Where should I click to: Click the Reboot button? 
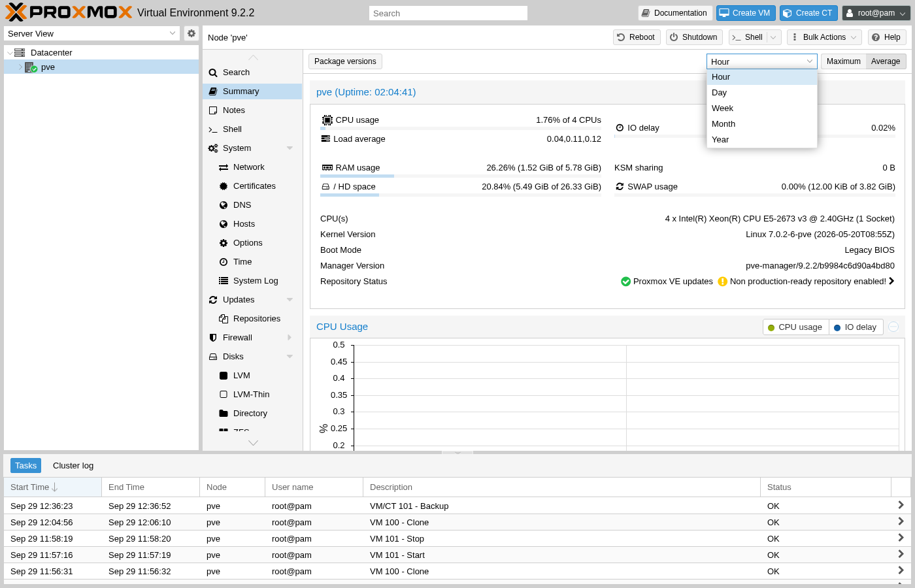[x=637, y=37]
